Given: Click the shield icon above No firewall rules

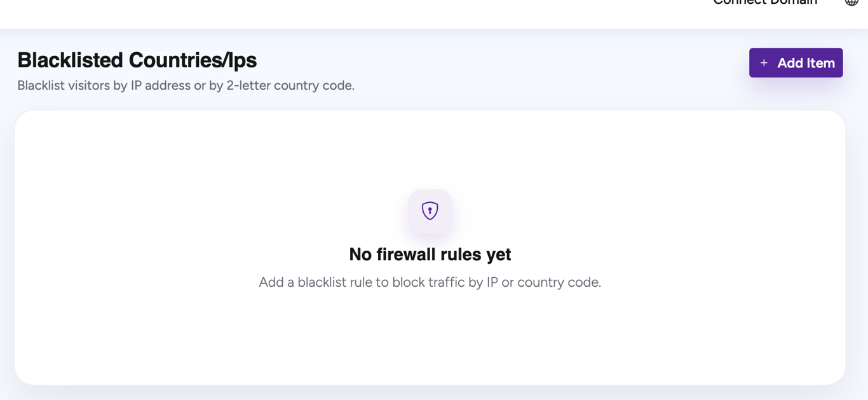Looking at the screenshot, I should (430, 210).
